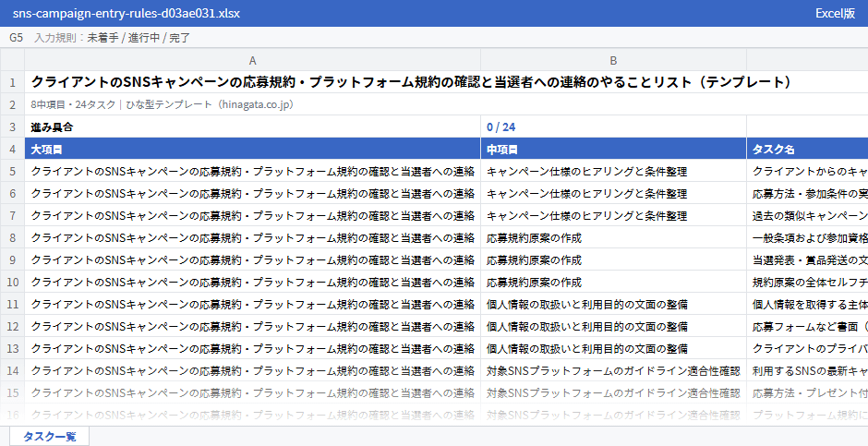Image resolution: width=868 pixels, height=446 pixels.
Task: Select row 9 応募規約原案の作成 cell
Action: coord(613,259)
